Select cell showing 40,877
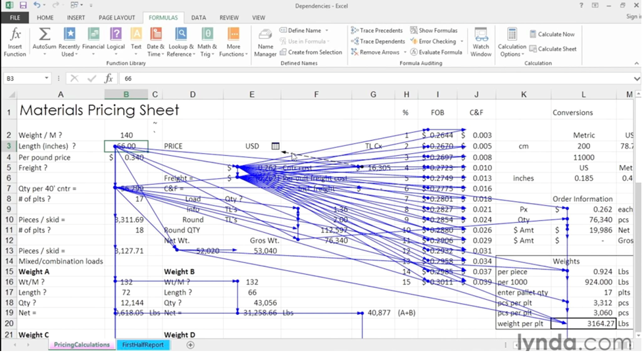644x353 pixels. tap(373, 313)
